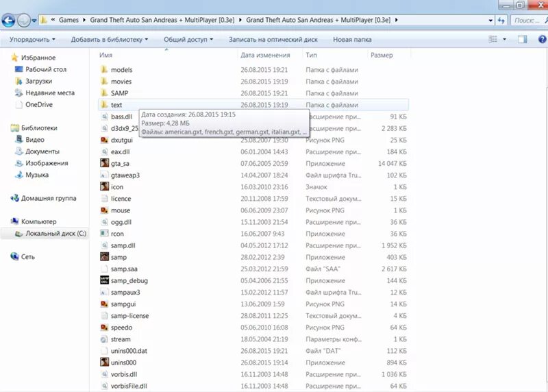Screen dimensions: 548x392
Task: Select the samp application icon
Action: pyautogui.click(x=104, y=257)
